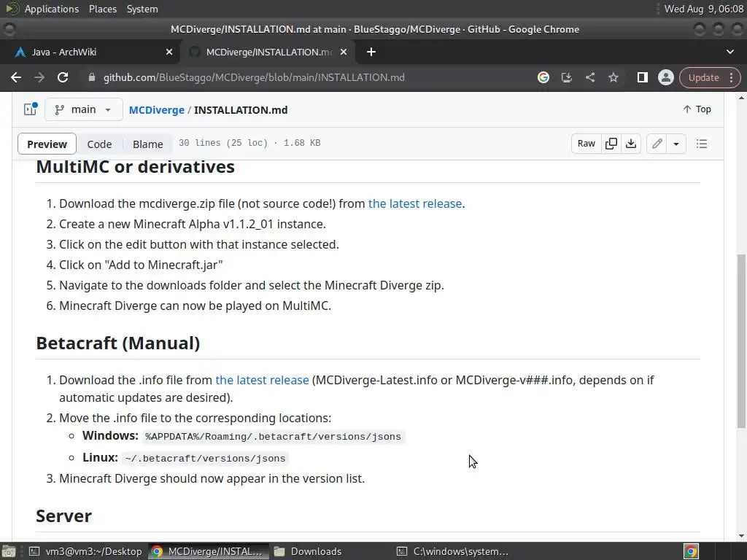Open the main branch dropdown
The height and width of the screenshot is (560, 747).
(84, 109)
